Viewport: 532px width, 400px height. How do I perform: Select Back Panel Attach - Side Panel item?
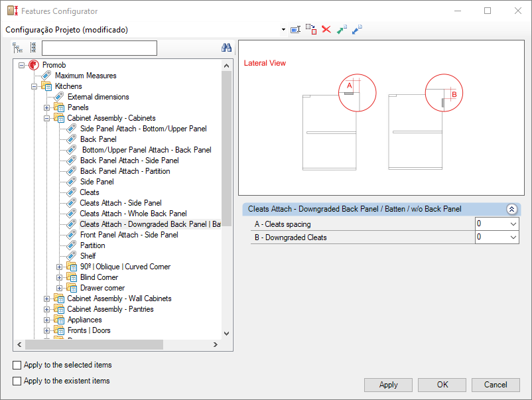[x=129, y=160]
